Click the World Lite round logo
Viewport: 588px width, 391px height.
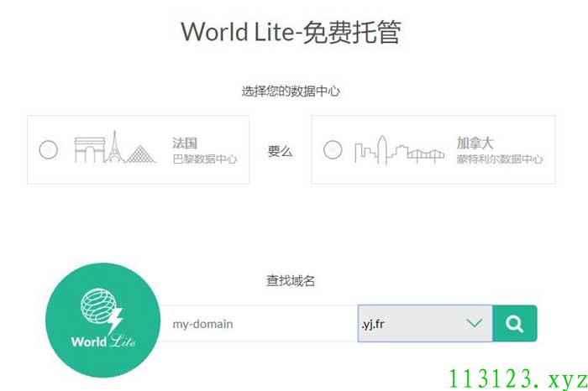(x=102, y=321)
